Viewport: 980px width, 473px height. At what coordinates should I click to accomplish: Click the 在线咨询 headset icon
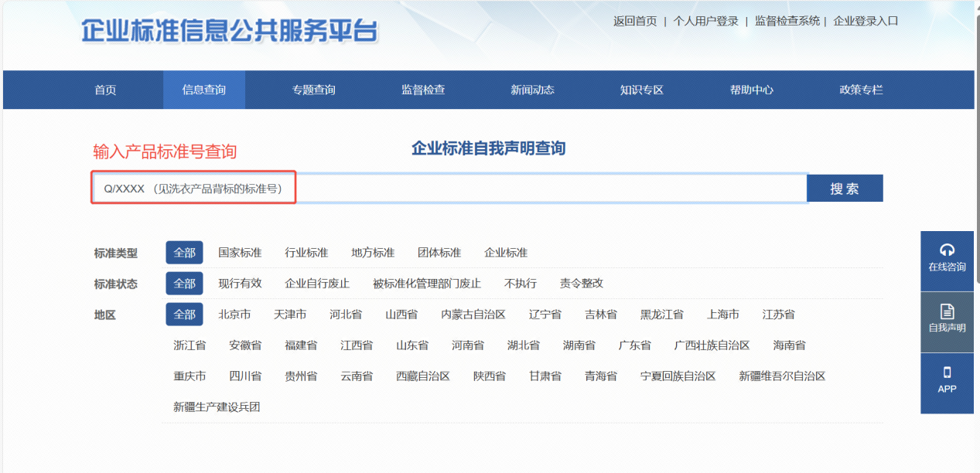(947, 250)
